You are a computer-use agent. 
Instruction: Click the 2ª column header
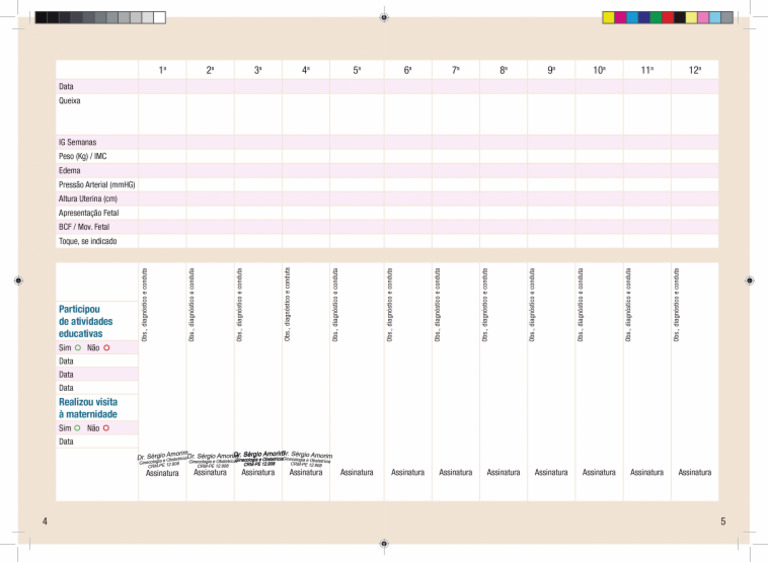click(x=210, y=70)
